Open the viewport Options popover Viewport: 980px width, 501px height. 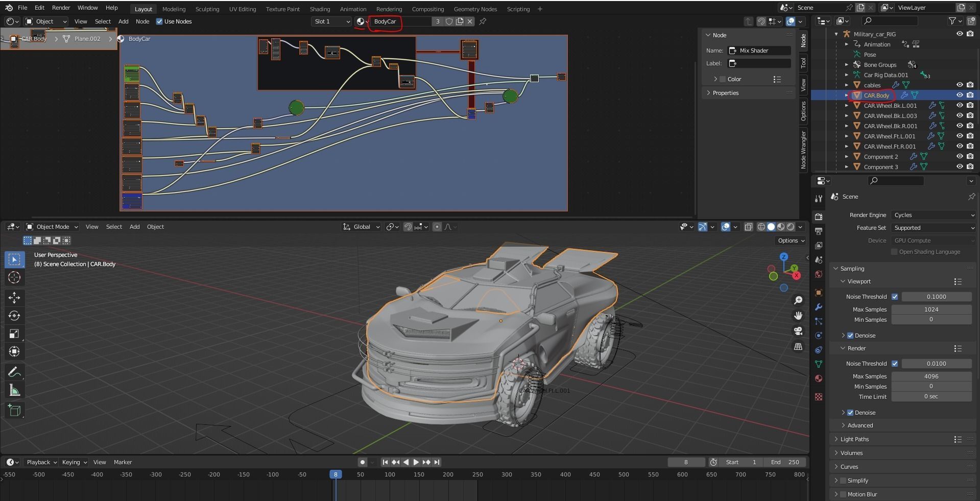[x=791, y=241]
